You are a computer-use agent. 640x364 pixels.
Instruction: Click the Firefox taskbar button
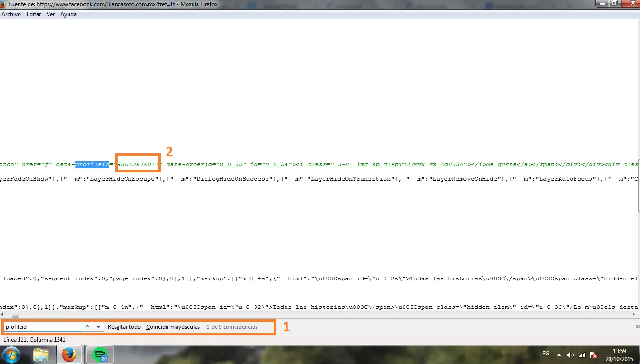pos(69,354)
